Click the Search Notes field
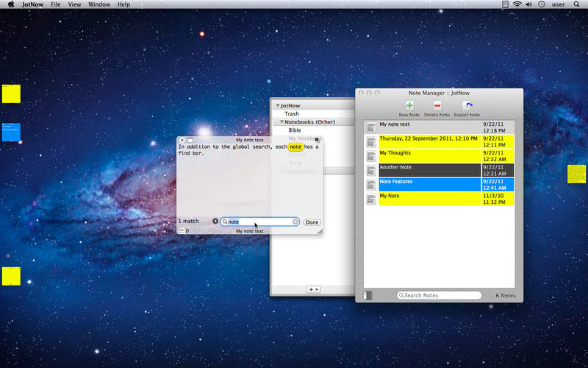Image resolution: width=588 pixels, height=368 pixels. 441,295
